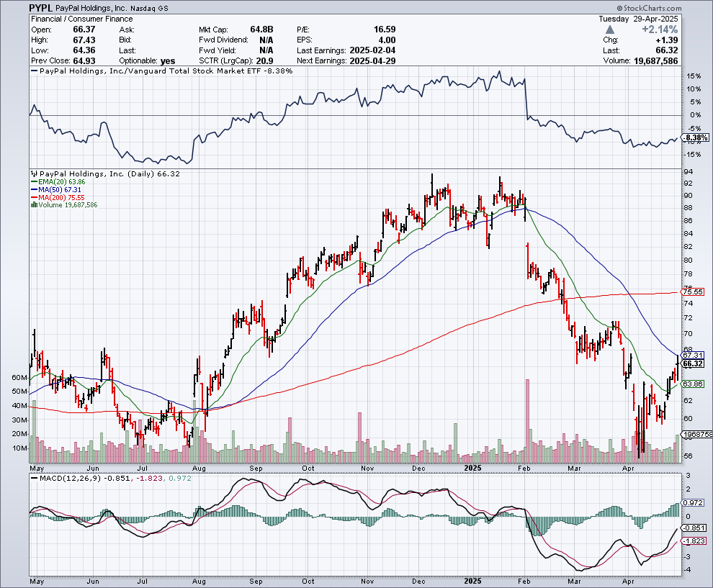The width and height of the screenshot is (713, 588).
Task: Click the candlestick icon beside PayPal Holdings (Daily)
Action: pyautogui.click(x=34, y=173)
